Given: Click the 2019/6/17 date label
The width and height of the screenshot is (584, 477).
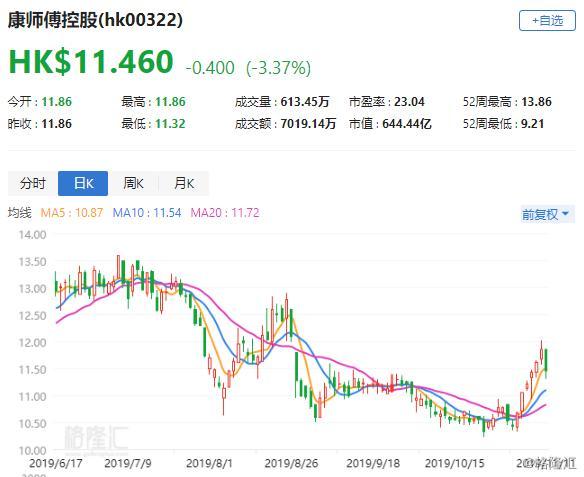Looking at the screenshot, I should tap(55, 464).
